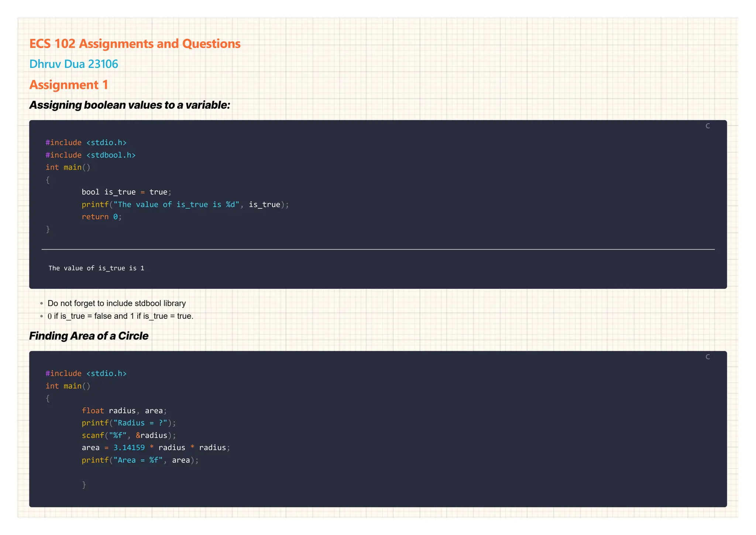Click the 'Assignment 1' heading
The width and height of the screenshot is (756, 535).
point(69,85)
